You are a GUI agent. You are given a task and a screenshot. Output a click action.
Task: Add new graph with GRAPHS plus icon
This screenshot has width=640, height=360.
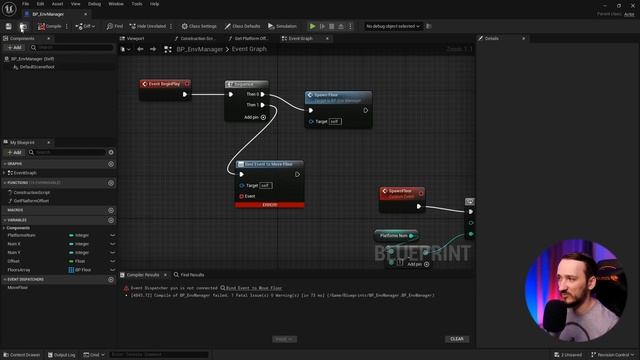click(x=111, y=164)
